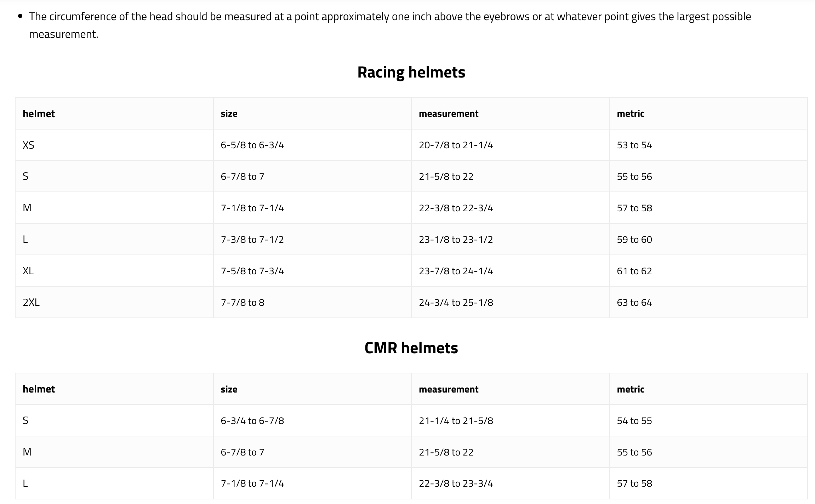
Task: Click CMR measurement 22-3/8 to 23-3/4
Action: coord(511,483)
